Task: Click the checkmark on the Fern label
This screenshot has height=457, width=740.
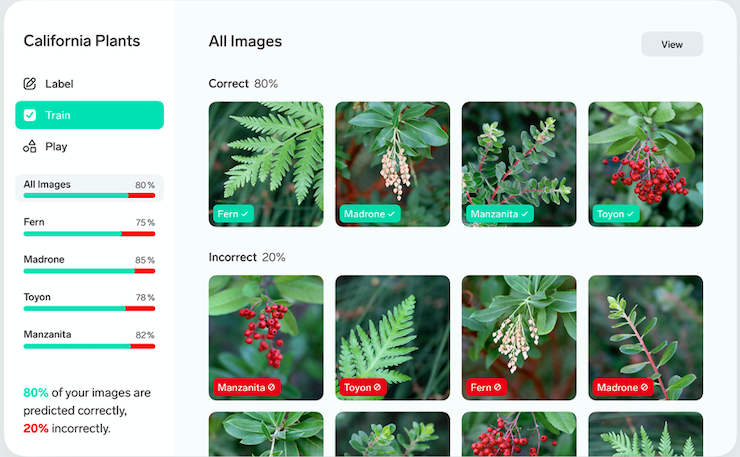Action: 244,214
